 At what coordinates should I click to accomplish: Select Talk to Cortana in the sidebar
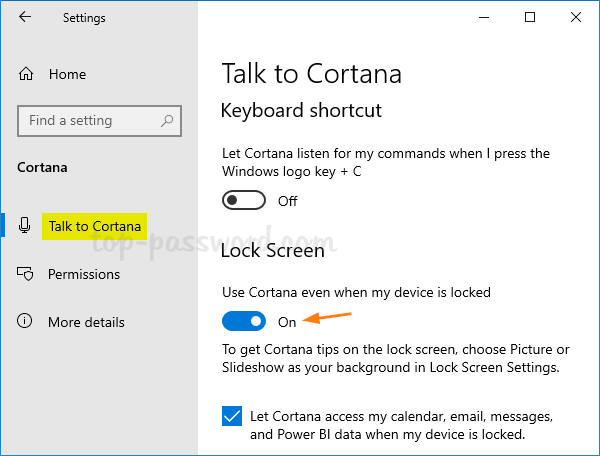[94, 226]
